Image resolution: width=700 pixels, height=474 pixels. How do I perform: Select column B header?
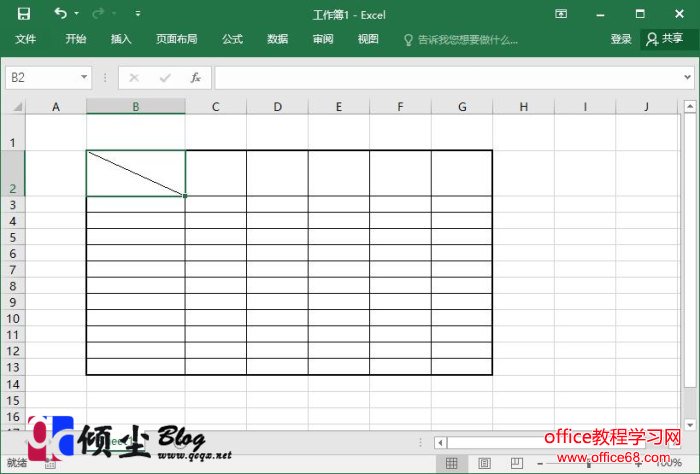click(x=136, y=107)
